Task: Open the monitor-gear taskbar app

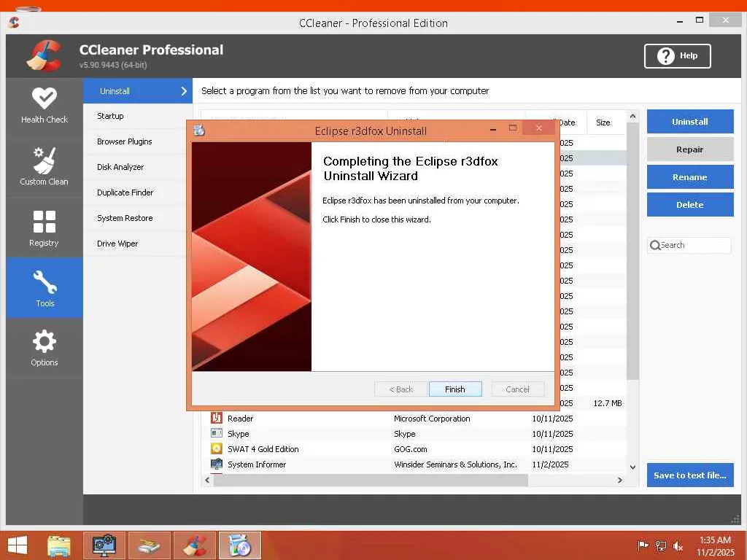Action: coord(104,545)
